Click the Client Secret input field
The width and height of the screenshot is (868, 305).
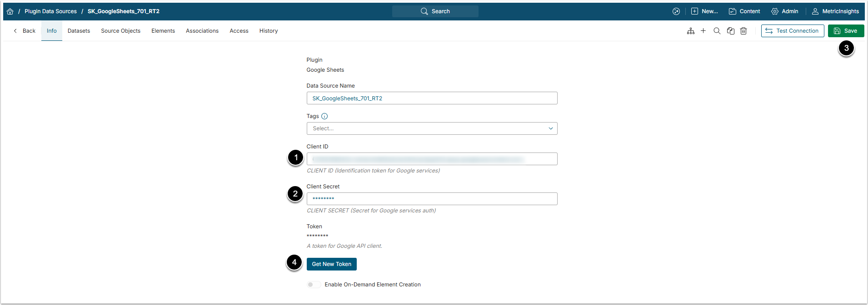coord(432,199)
